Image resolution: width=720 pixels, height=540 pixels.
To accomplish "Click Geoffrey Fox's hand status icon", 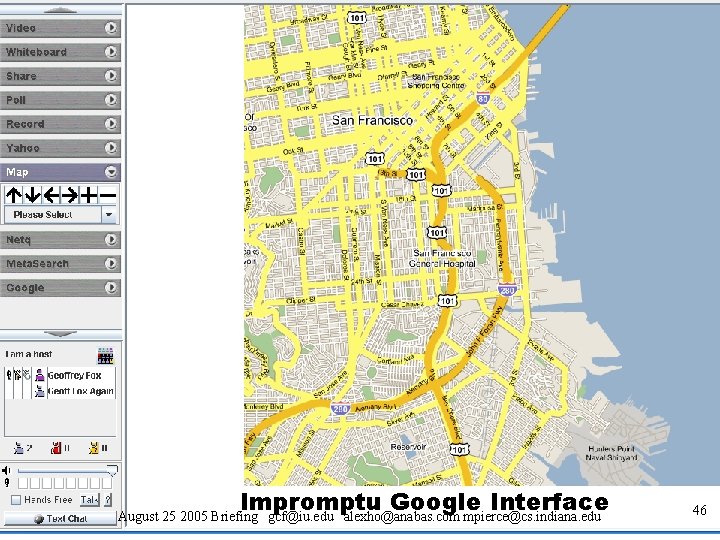I will coord(26,375).
